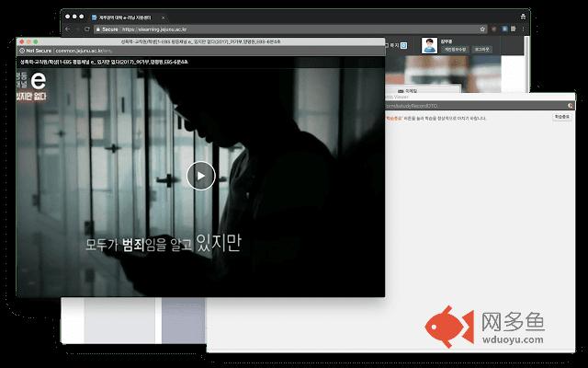The height and width of the screenshot is (368, 588).
Task: Click the personal info edit button beside the avatar
Action: (456, 49)
